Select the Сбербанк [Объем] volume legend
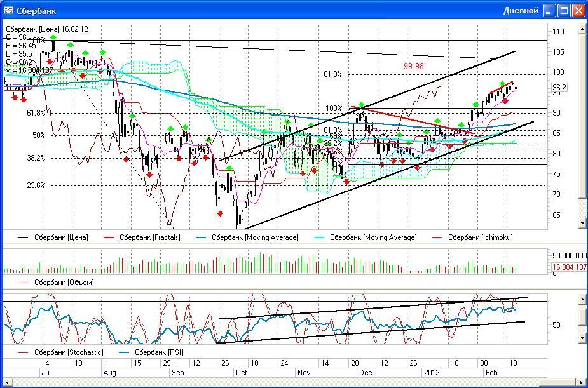The height and width of the screenshot is (388, 588). (x=64, y=283)
